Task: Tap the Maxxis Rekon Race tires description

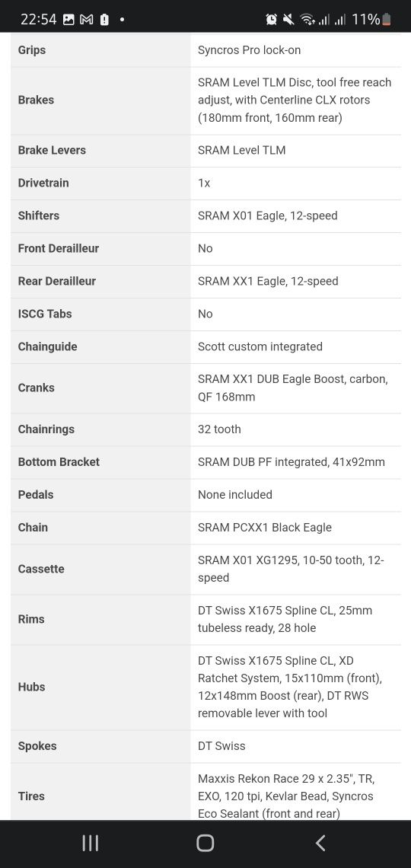Action: click(286, 796)
